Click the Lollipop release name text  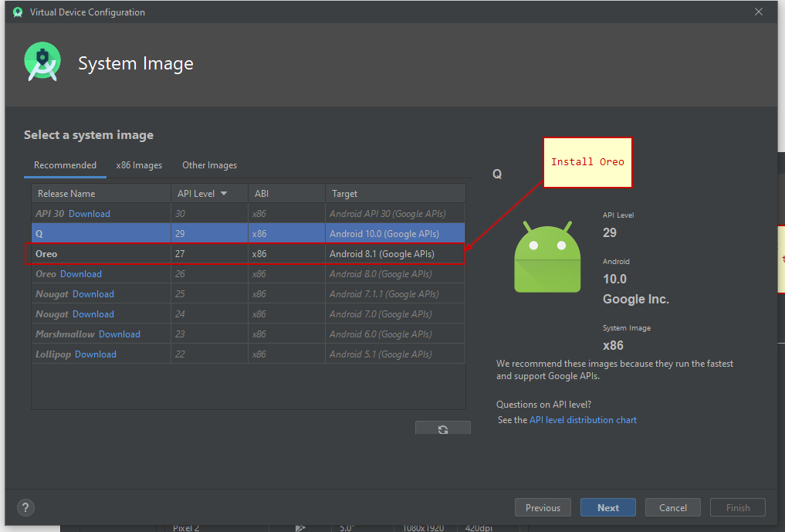click(53, 354)
